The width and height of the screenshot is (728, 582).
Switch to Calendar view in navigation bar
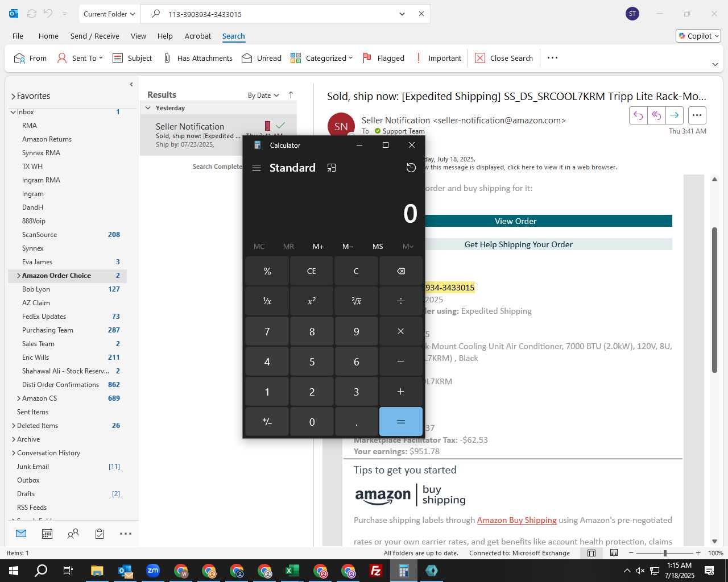point(47,534)
